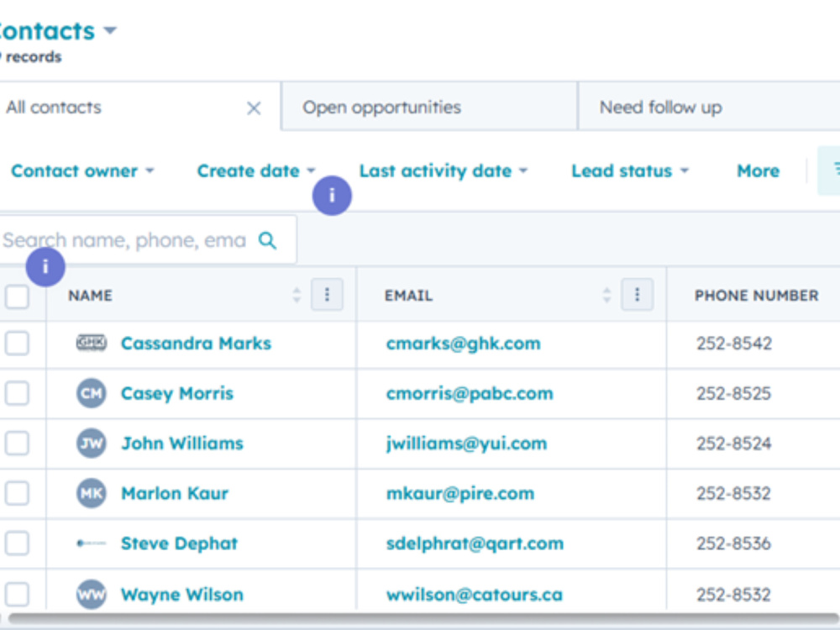Click the horizontal table scrollbar
The image size is (840, 630).
423,619
